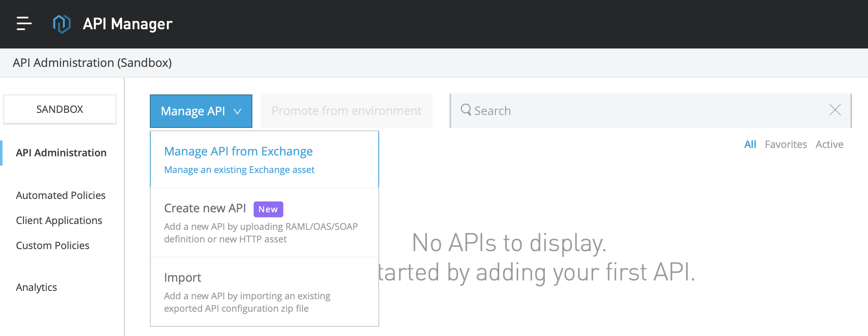Go to API Administration in sidebar
The height and width of the screenshot is (336, 868).
coord(61,153)
